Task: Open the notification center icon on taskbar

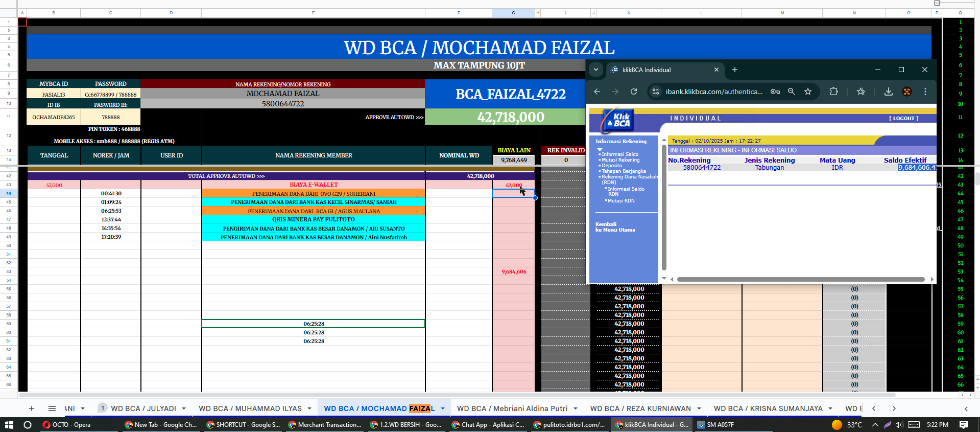Action: point(964,425)
